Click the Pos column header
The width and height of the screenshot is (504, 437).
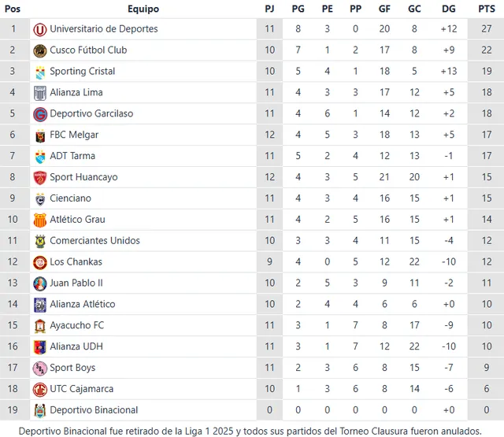[13, 9]
